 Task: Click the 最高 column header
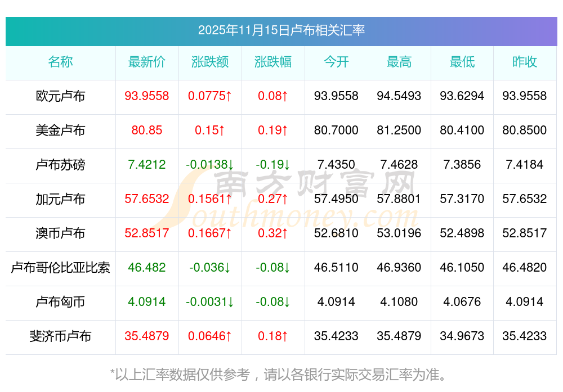pos(399,62)
